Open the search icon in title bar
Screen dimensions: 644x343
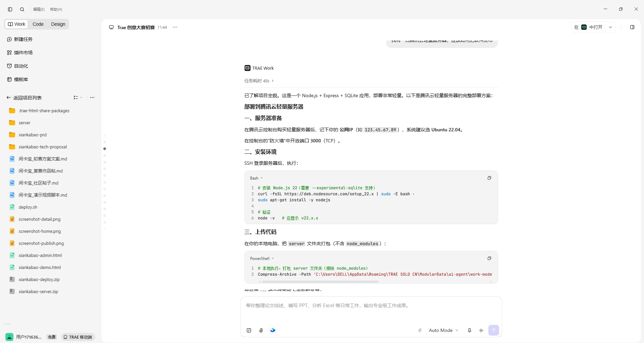(x=22, y=9)
